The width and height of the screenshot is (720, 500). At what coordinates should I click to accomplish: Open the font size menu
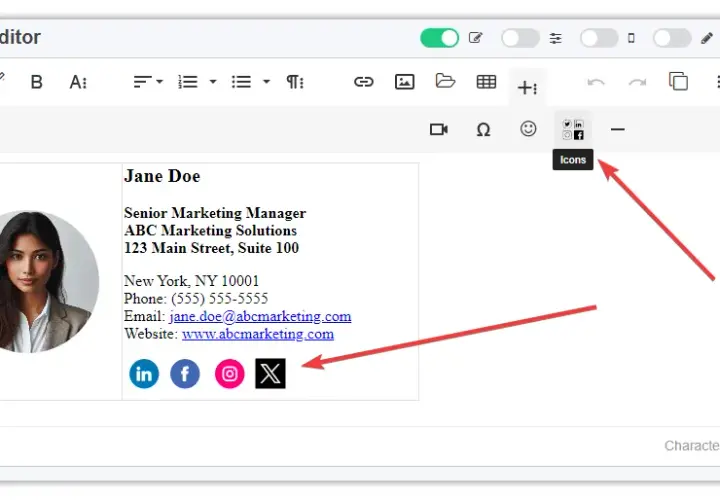pos(78,82)
